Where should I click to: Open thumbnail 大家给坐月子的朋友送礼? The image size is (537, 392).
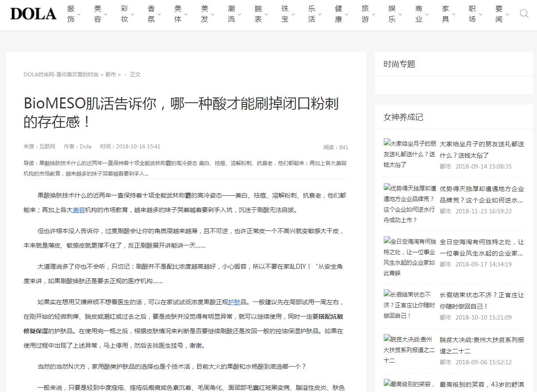[x=410, y=154]
